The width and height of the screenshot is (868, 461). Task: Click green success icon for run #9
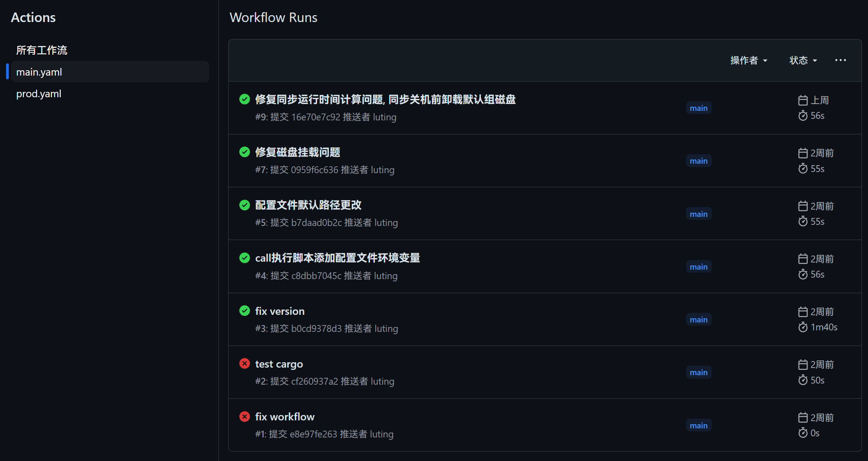tap(245, 99)
